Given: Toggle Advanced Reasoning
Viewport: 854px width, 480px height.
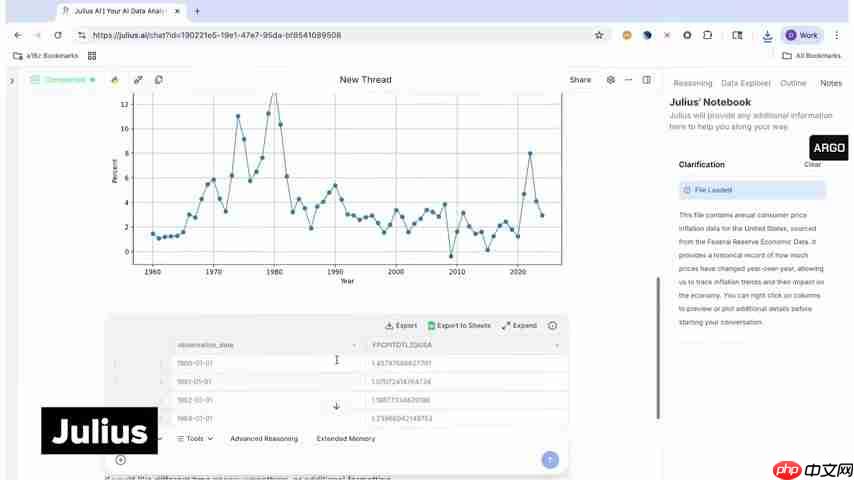Looking at the screenshot, I should (264, 439).
